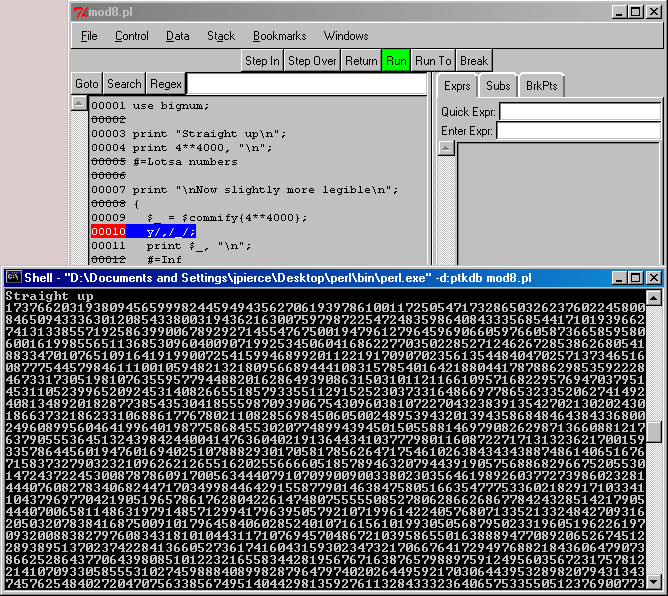This screenshot has width=668, height=596.
Task: Open the Bookmarks menu
Action: tap(279, 36)
